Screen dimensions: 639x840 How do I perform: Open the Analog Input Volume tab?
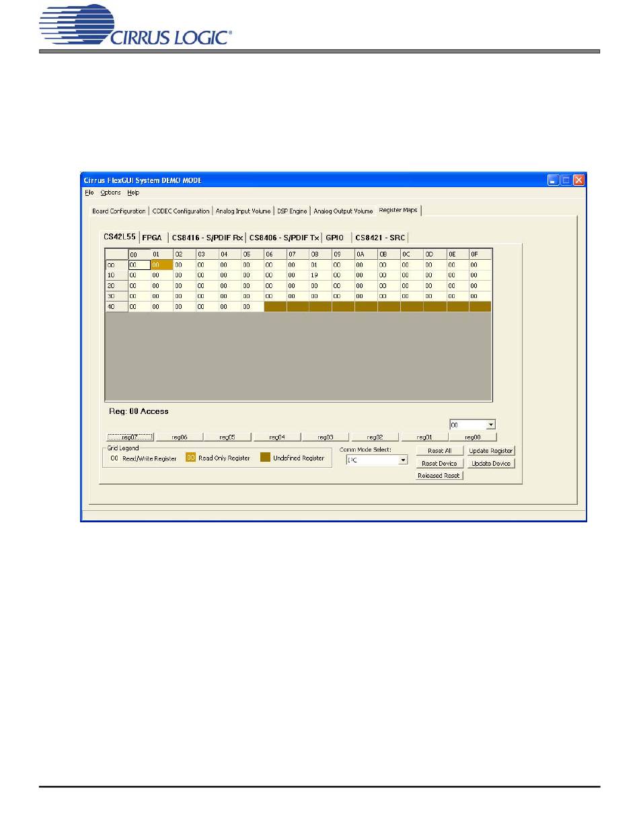[x=243, y=211]
